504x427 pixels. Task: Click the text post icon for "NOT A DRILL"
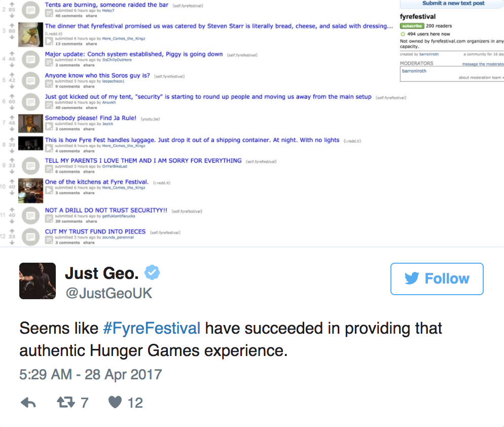(x=31, y=216)
